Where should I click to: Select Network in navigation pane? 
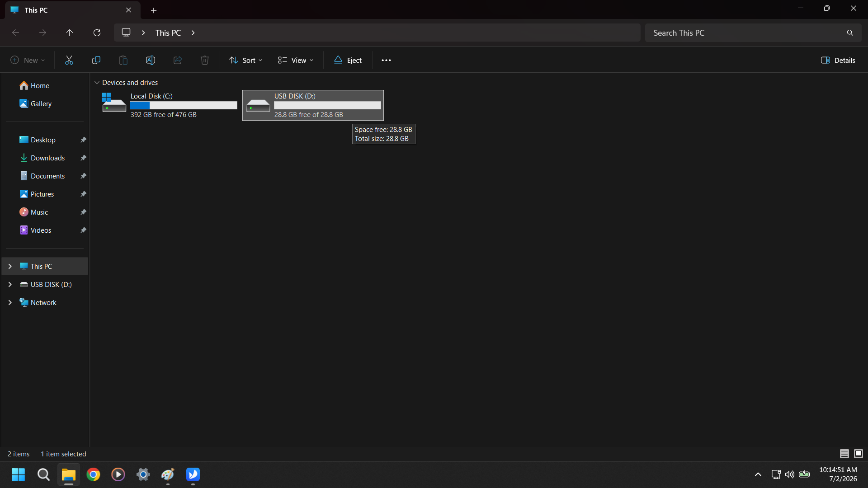click(44, 303)
